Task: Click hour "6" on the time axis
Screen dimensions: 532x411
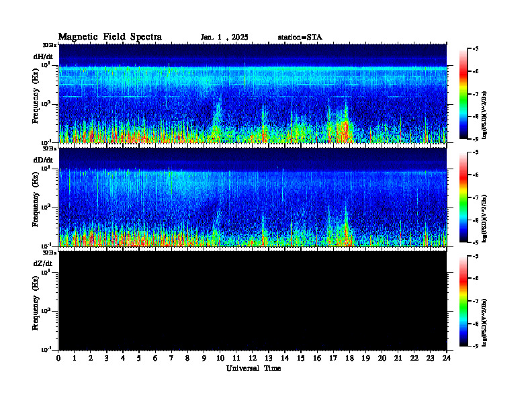Action: tap(155, 359)
